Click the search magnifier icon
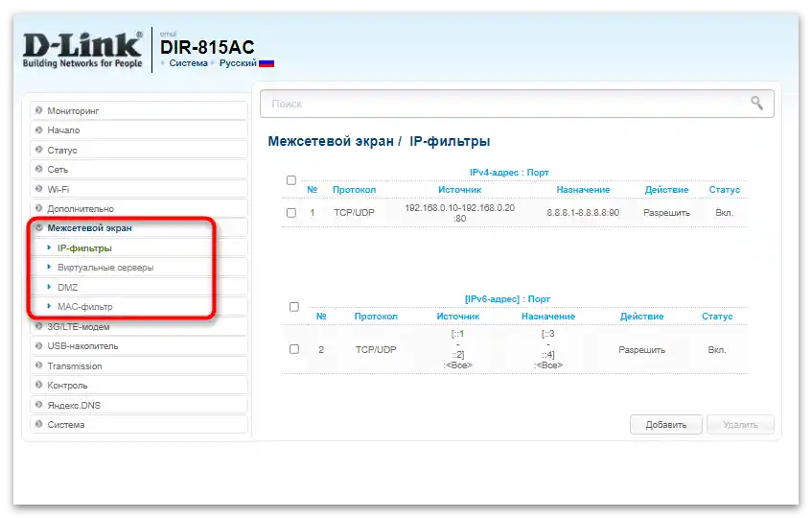The height and width of the screenshot is (518, 812). (756, 103)
